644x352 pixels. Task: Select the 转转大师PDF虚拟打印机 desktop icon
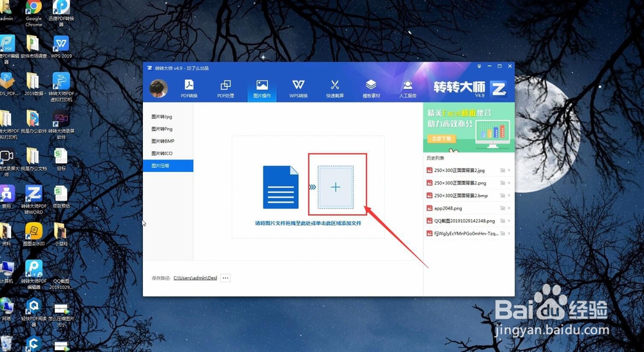click(61, 87)
